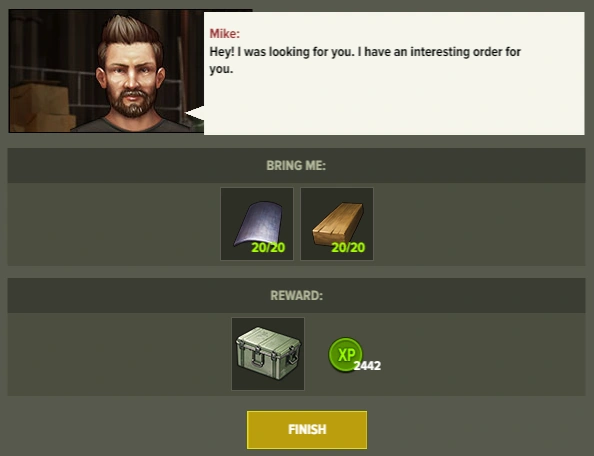594x456 pixels.
Task: Click the empty area left of reward crate
Action: point(119,354)
